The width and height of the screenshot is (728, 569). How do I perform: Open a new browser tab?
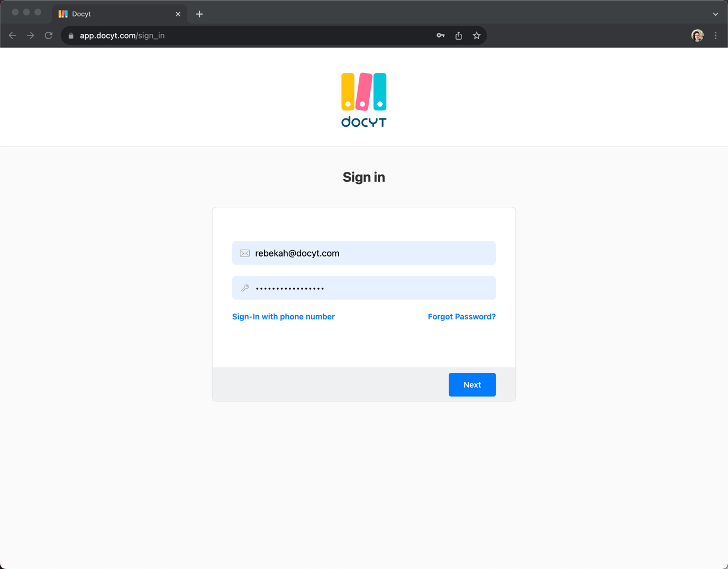199,14
